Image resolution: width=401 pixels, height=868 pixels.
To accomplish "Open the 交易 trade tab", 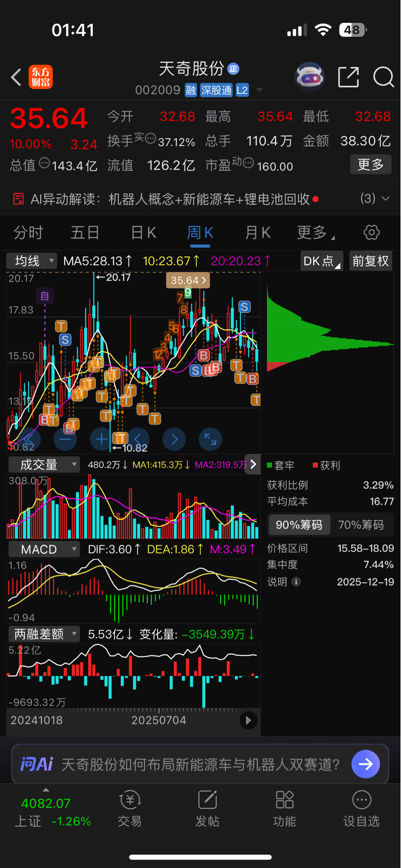I will click(x=130, y=809).
